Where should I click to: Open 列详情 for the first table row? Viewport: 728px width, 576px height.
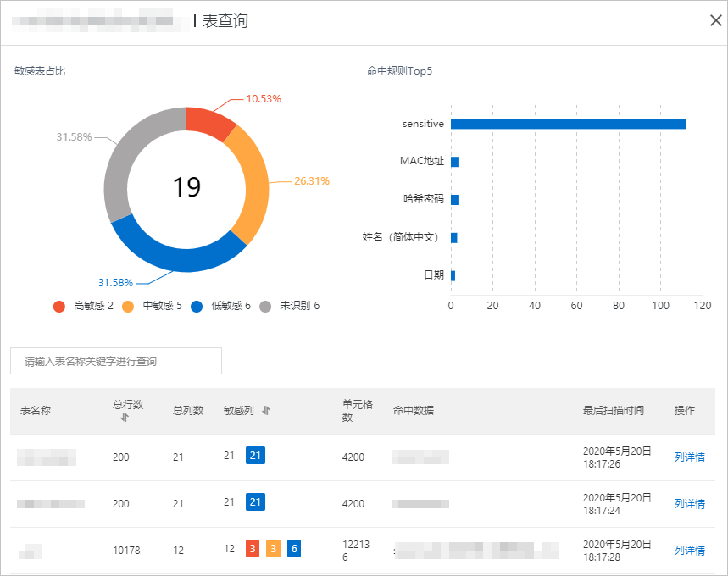coord(689,456)
